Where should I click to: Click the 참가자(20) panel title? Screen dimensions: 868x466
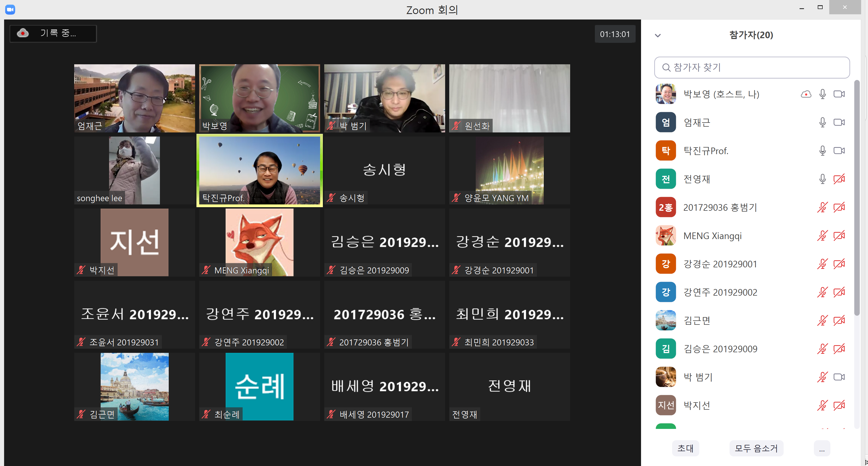[751, 35]
